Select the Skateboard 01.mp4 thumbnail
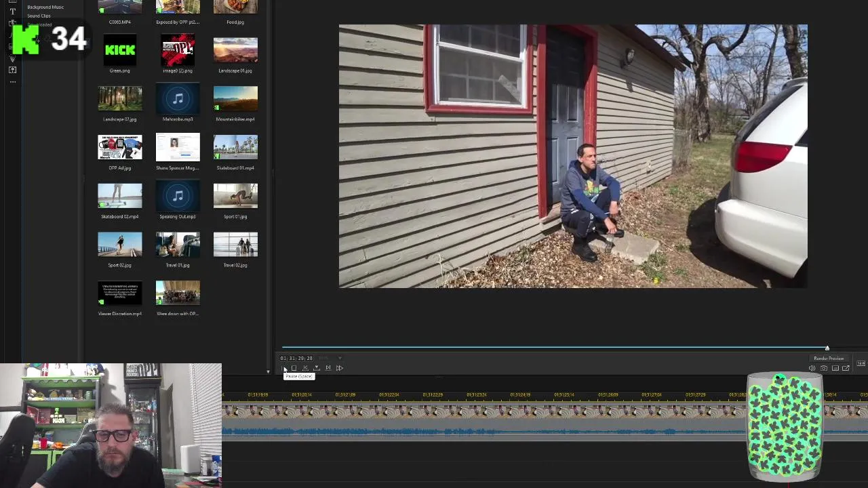The height and width of the screenshot is (488, 868). coord(235,148)
